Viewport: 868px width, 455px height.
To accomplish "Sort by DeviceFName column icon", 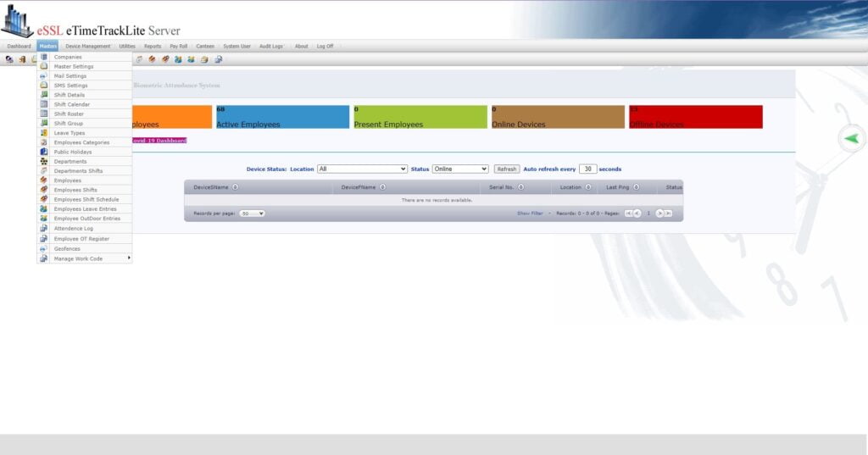I will coord(382,187).
